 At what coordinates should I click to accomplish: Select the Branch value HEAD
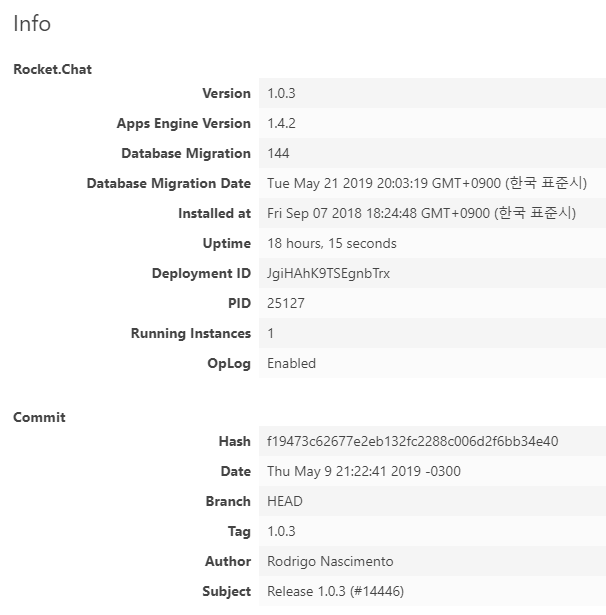(x=285, y=501)
